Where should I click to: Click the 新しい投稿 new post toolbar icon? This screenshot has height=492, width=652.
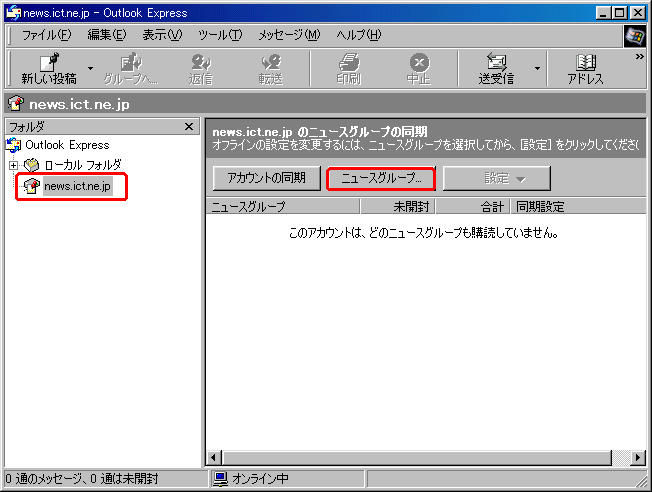49,69
